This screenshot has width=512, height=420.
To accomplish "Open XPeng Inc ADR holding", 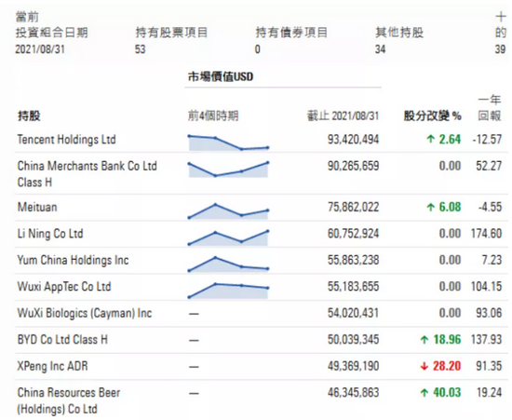I will pos(52,366).
